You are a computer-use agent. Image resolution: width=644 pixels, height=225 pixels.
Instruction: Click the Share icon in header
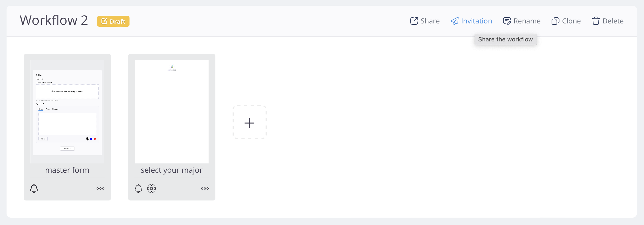[414, 21]
